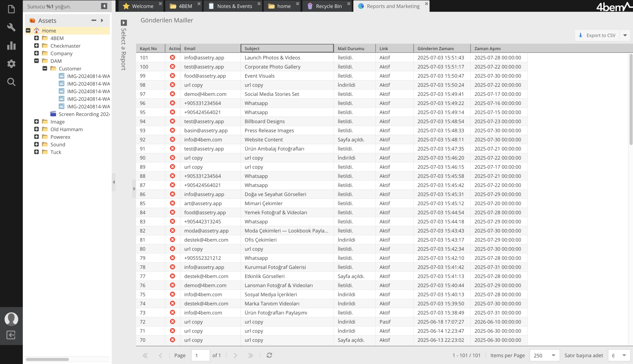Go to next page icon
This screenshot has height=364, width=633.
235,355
